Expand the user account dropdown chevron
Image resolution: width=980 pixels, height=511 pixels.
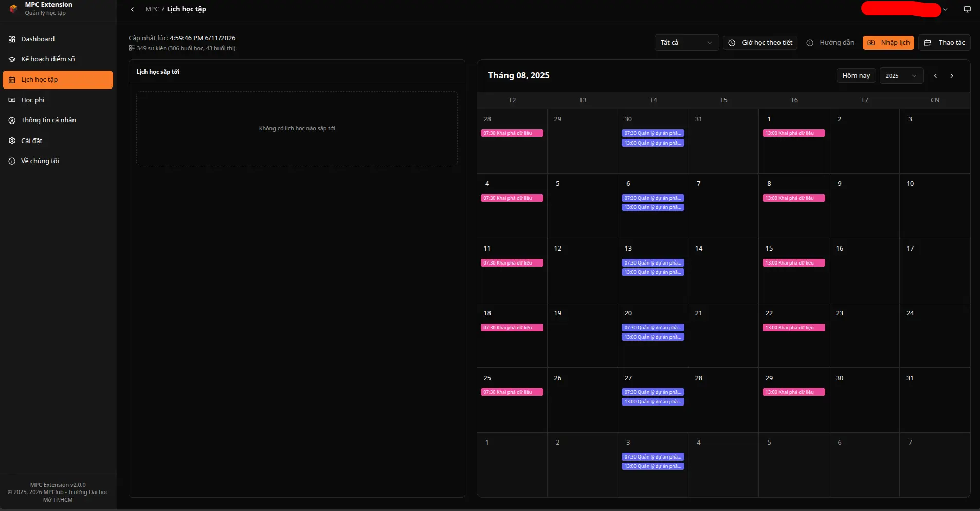(x=945, y=9)
